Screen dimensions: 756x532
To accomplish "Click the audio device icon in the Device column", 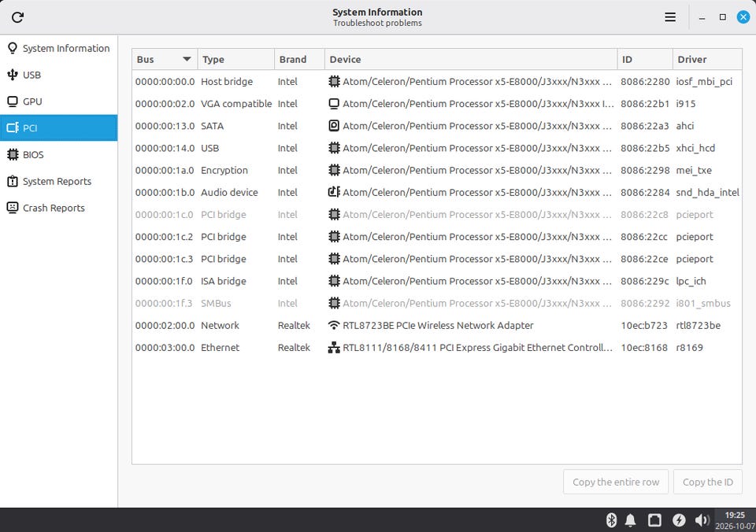I will tap(334, 192).
